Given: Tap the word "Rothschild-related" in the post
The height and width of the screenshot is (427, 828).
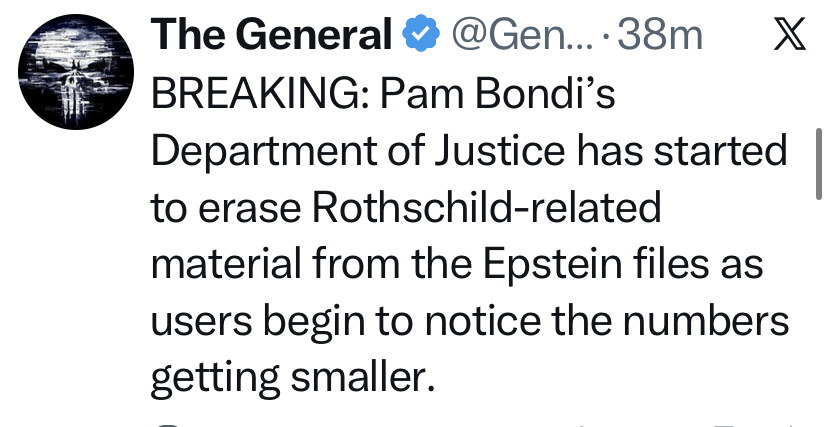Looking at the screenshot, I should tap(489, 208).
